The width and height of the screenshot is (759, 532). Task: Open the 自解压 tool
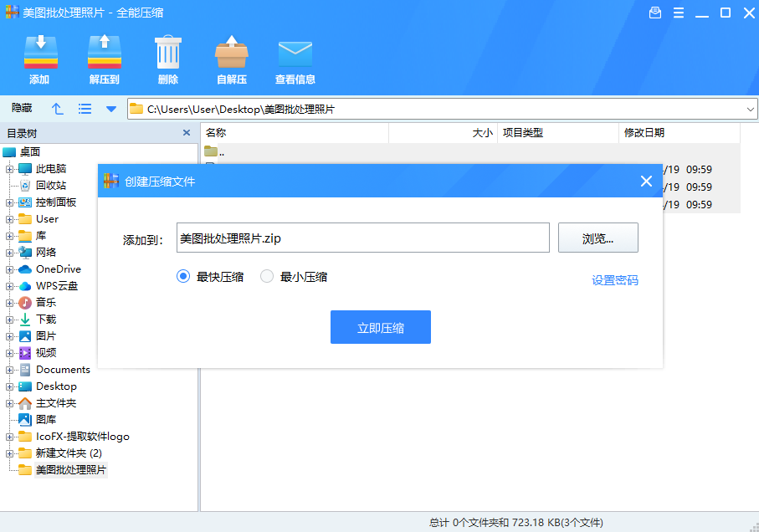click(x=231, y=59)
